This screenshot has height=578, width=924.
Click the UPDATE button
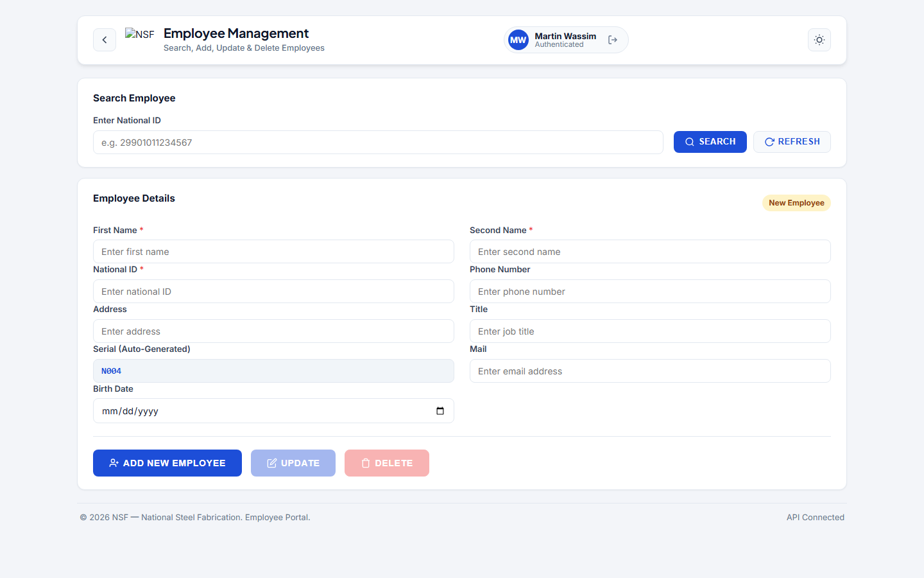[293, 463]
